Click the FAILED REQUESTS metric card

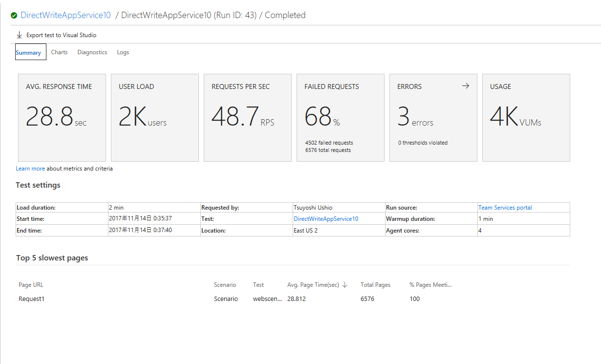point(340,117)
